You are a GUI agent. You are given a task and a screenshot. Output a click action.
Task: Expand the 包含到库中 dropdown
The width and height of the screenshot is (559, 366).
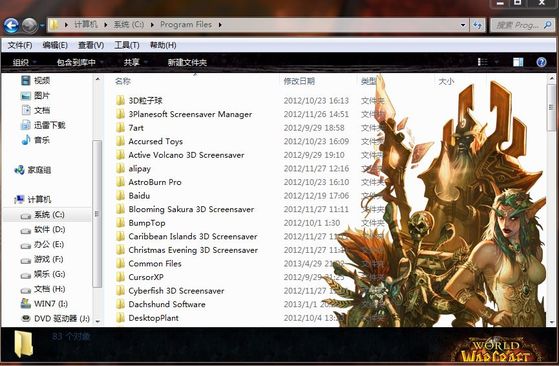pos(80,62)
